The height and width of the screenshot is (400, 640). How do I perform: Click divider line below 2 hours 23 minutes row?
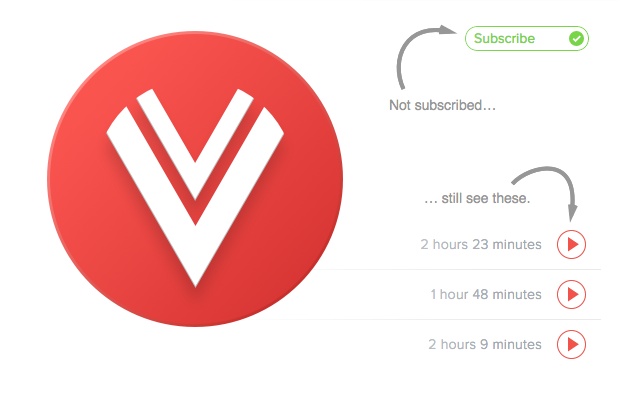click(x=457, y=269)
